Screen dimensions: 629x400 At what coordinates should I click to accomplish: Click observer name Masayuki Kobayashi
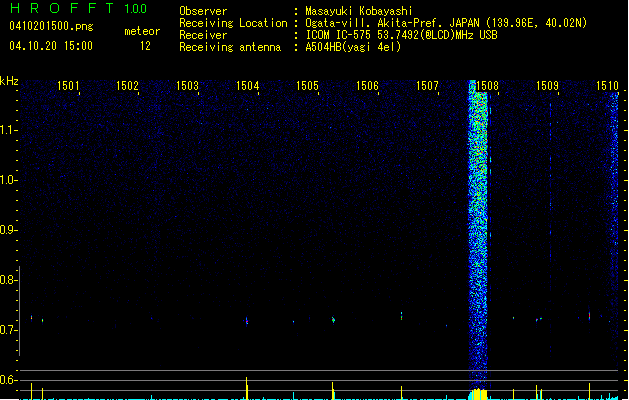point(359,11)
